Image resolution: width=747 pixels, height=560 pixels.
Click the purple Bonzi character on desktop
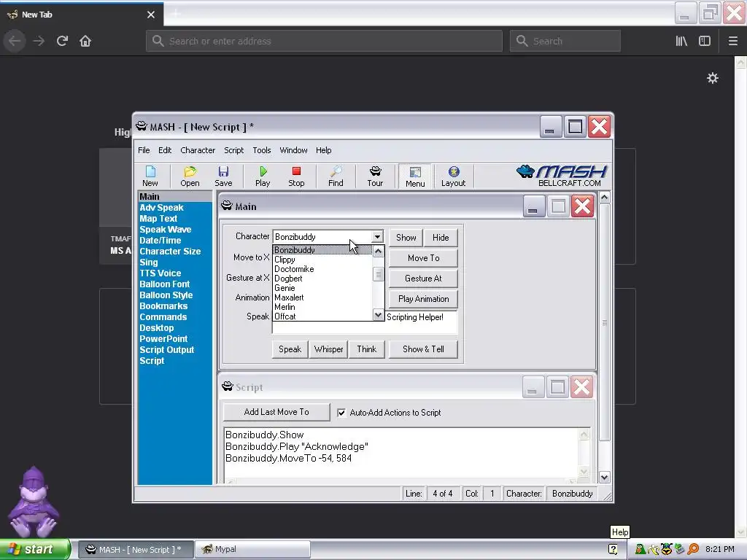(32, 502)
